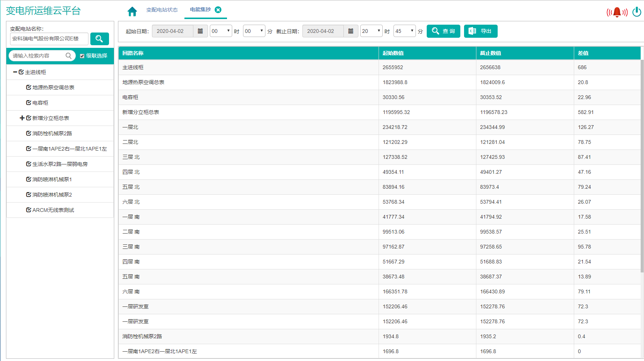
Task: Toggle the 电容柜 checkbox
Action: coord(29,103)
